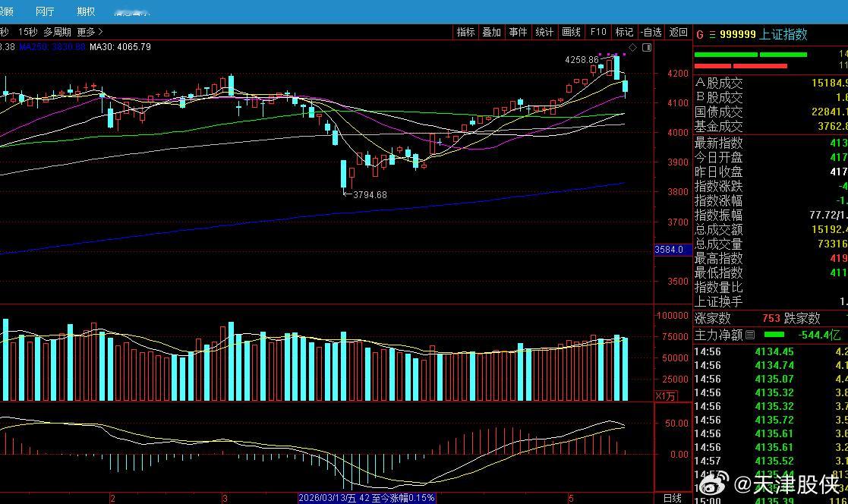Image resolution: width=848 pixels, height=504 pixels.
Task: Click the 50.00 MACD axis label
Action: tap(676, 424)
